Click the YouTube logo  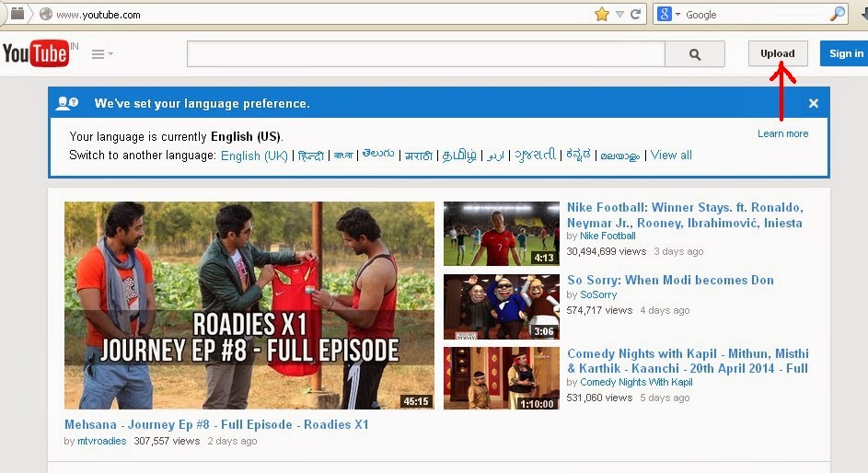pyautogui.click(x=36, y=53)
